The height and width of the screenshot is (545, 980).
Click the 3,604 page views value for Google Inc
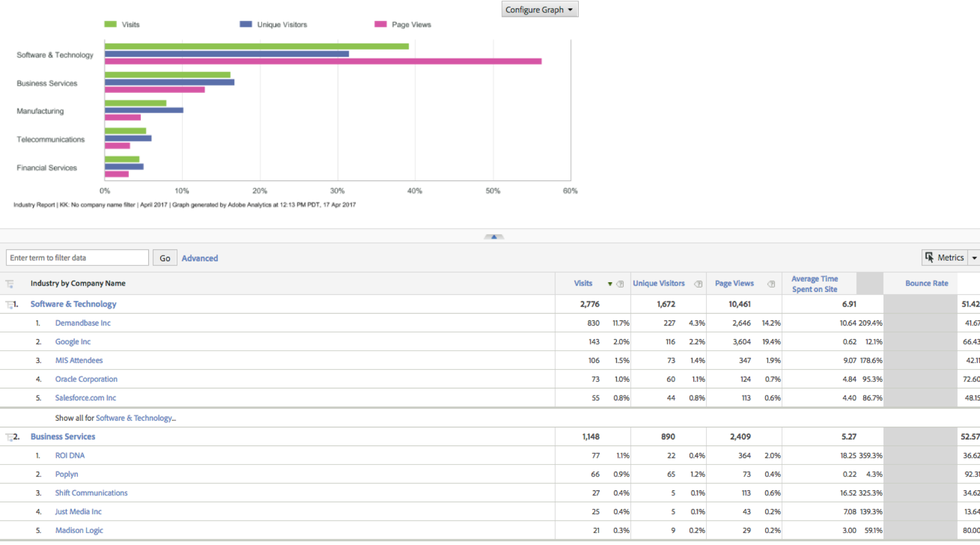[742, 342]
